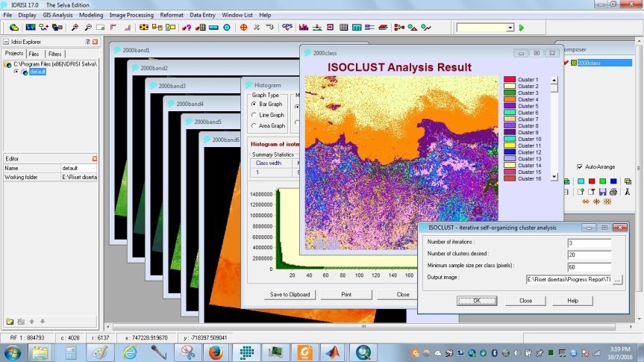Open the toolbar macro combo box dropdown
Image resolution: width=644 pixels, height=362 pixels.
[x=510, y=28]
